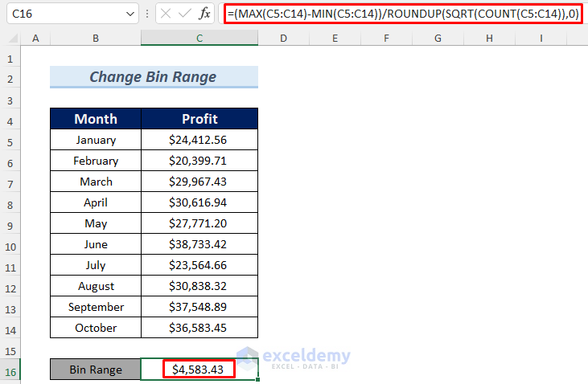Click the $29,967.43 profit cell
This screenshot has width=588, height=384.
pyautogui.click(x=199, y=182)
